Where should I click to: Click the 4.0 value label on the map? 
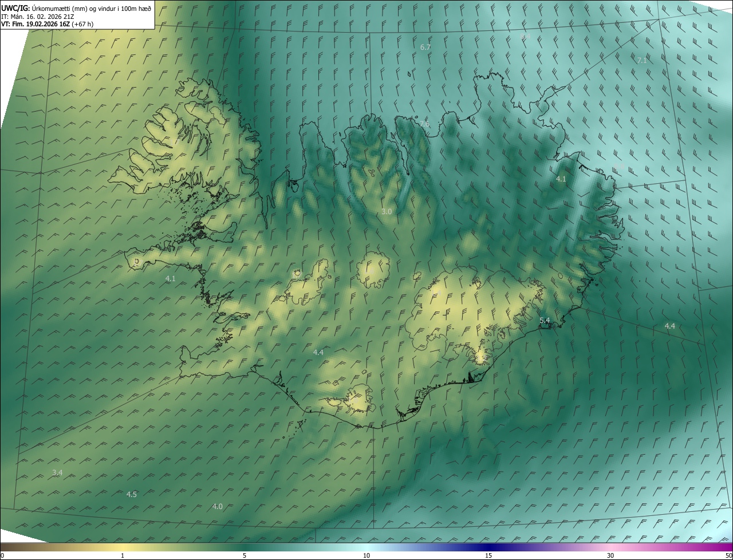[218, 506]
